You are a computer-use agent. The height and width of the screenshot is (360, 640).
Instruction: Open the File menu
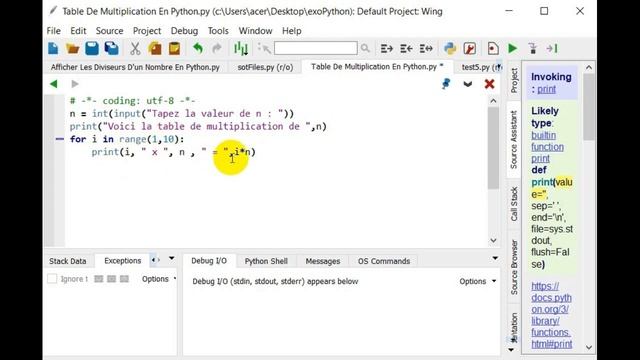point(53,31)
